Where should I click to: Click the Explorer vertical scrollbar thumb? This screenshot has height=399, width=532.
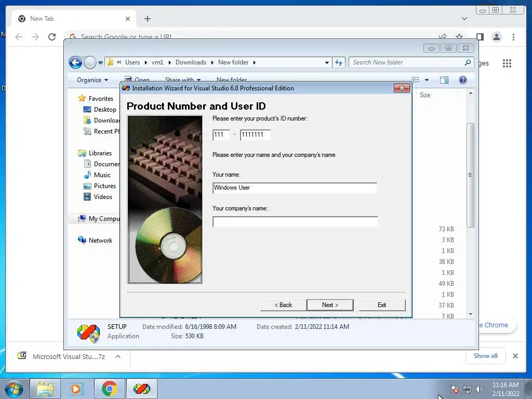click(x=470, y=175)
